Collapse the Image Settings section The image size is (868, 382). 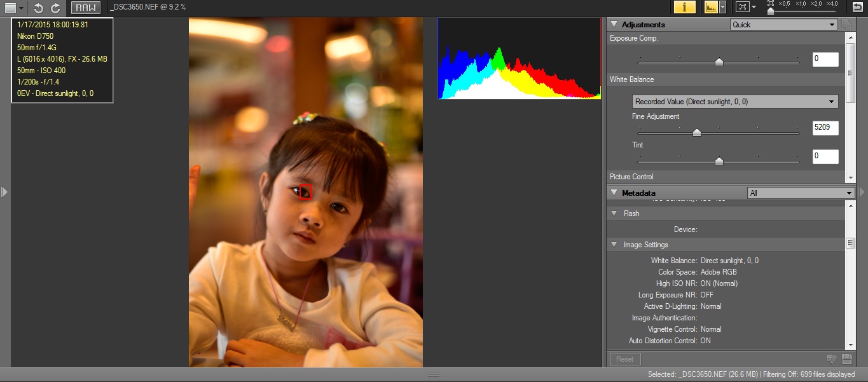tap(614, 245)
